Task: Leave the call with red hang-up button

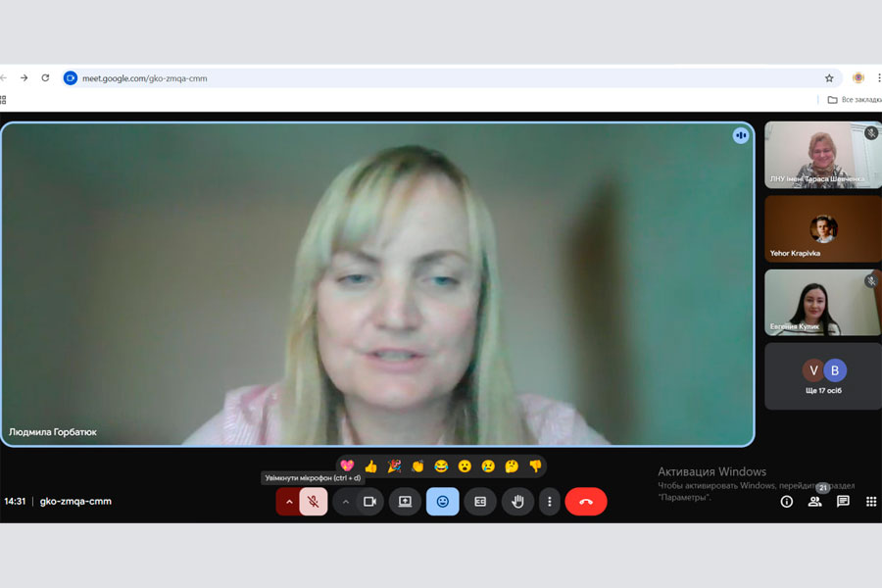Action: point(586,502)
